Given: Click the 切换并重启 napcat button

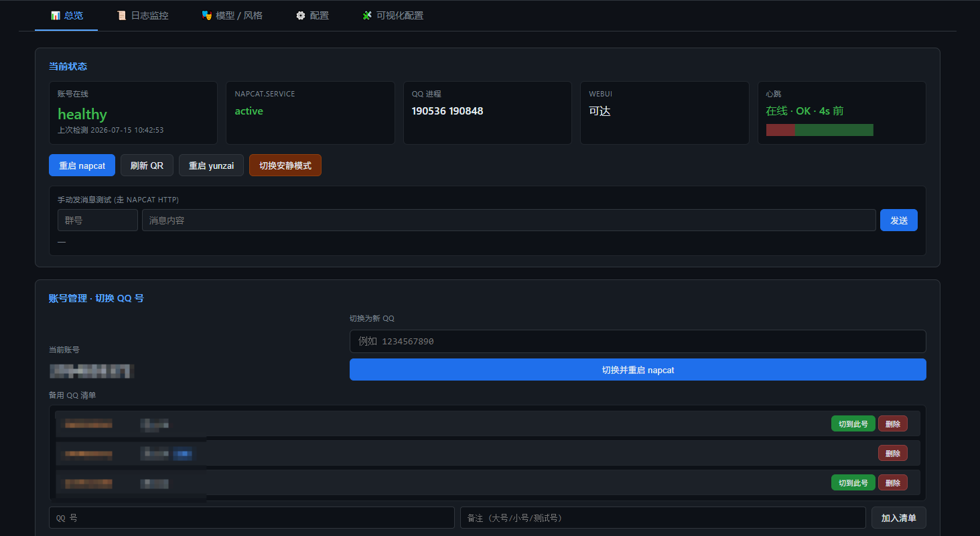Looking at the screenshot, I should click(x=638, y=370).
